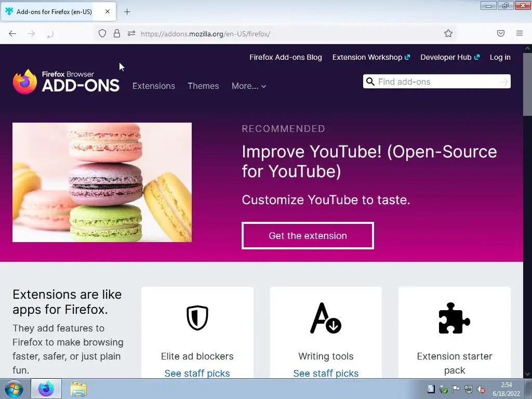Click the Get the extension button
Screen dimensions: 532x399
tap(308, 235)
